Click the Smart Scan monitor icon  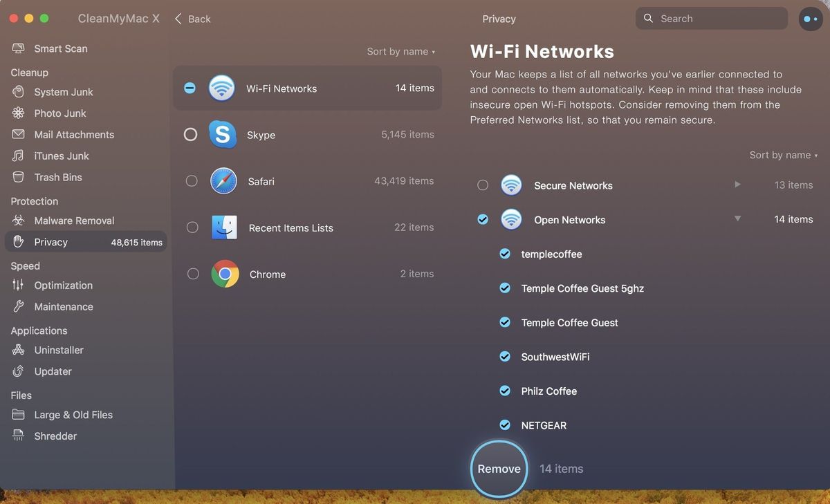tap(19, 48)
